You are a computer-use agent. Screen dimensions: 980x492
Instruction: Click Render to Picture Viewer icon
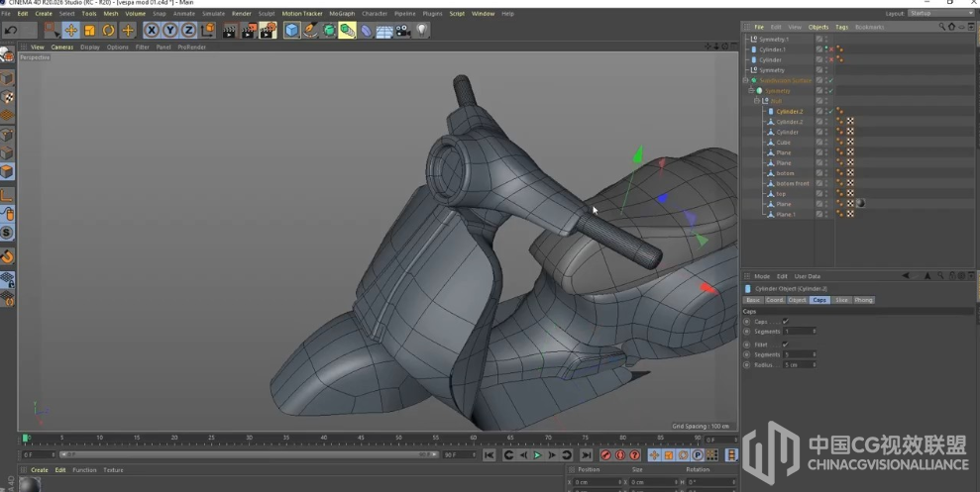coord(249,30)
